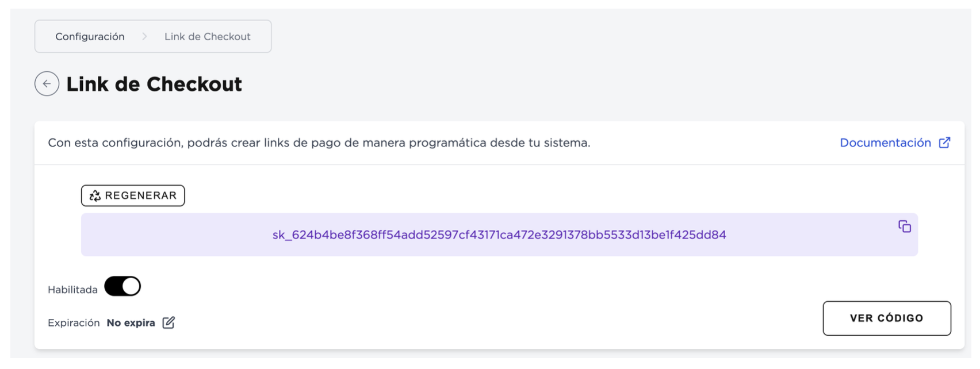Click the payment links description text
This screenshot has height=369, width=980.
point(319,143)
